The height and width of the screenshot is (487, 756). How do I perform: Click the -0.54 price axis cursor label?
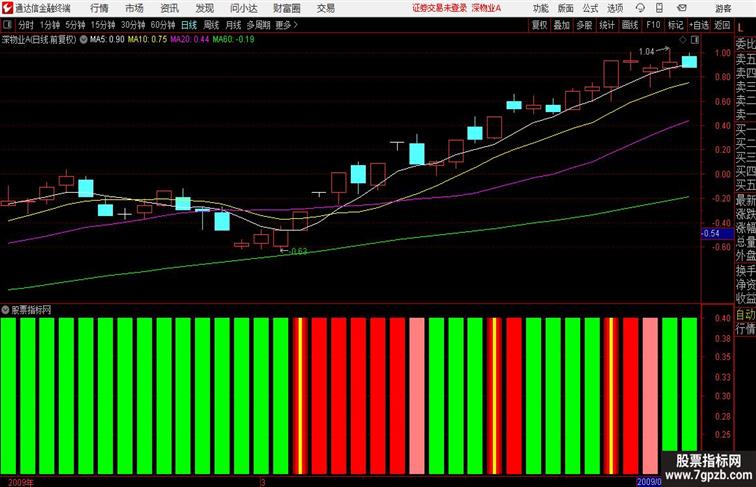[717, 233]
